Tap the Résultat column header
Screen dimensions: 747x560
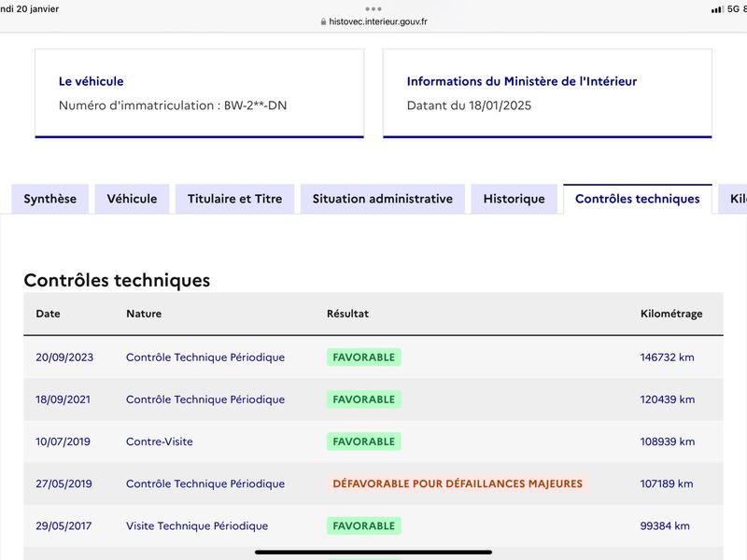347,314
